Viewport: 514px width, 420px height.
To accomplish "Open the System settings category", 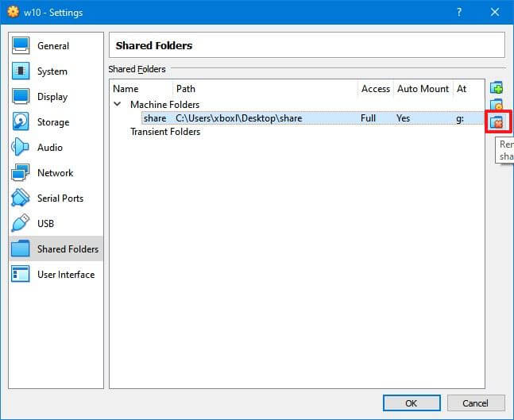I will click(56, 71).
